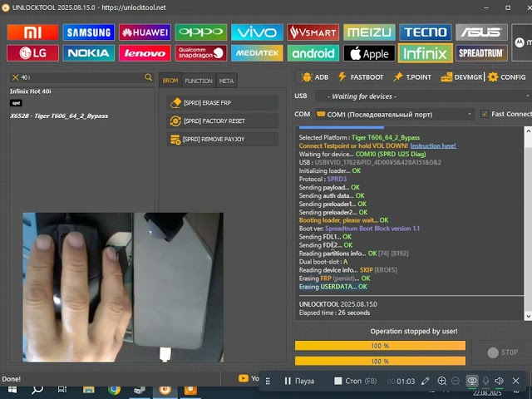Select the Huawei brand tile

[x=145, y=32]
